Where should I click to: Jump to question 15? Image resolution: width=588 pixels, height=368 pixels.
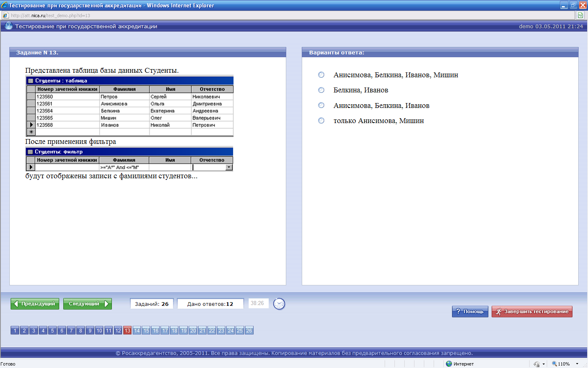click(146, 330)
